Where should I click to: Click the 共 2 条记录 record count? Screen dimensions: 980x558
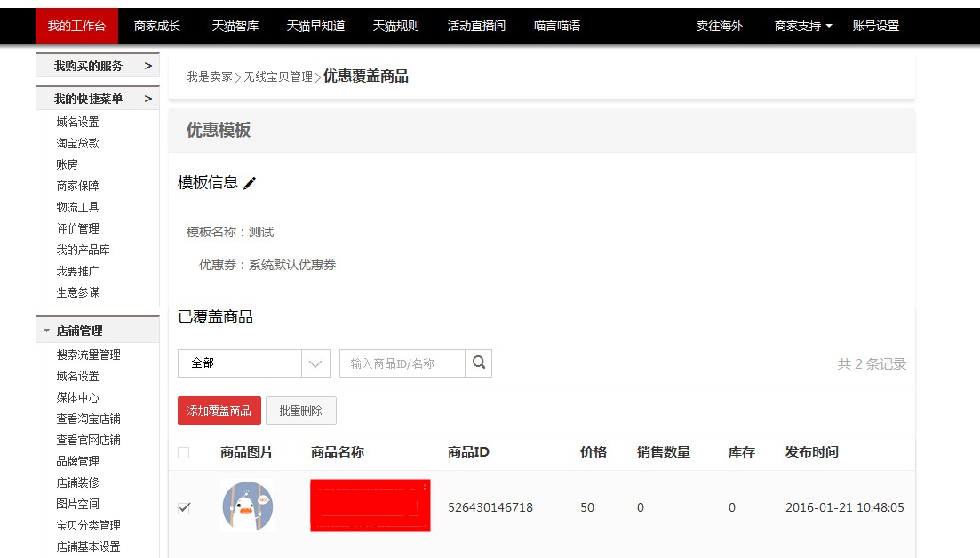872,363
